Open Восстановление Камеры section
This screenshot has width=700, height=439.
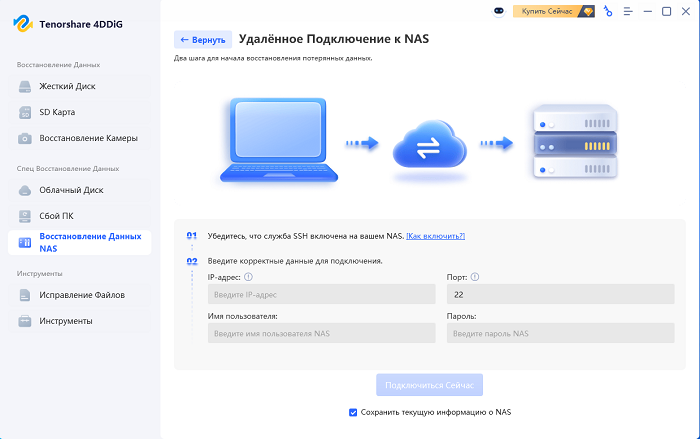[x=79, y=138]
